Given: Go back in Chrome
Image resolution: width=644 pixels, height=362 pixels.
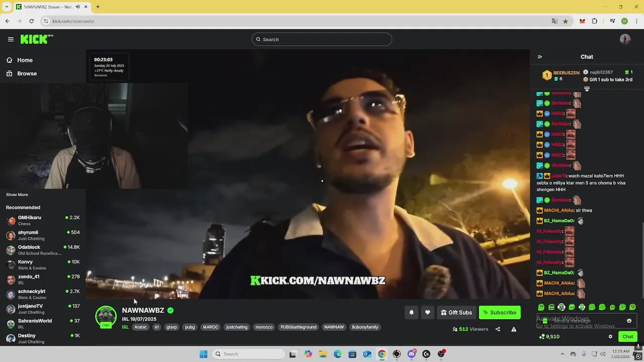Looking at the screenshot, I should point(7,21).
